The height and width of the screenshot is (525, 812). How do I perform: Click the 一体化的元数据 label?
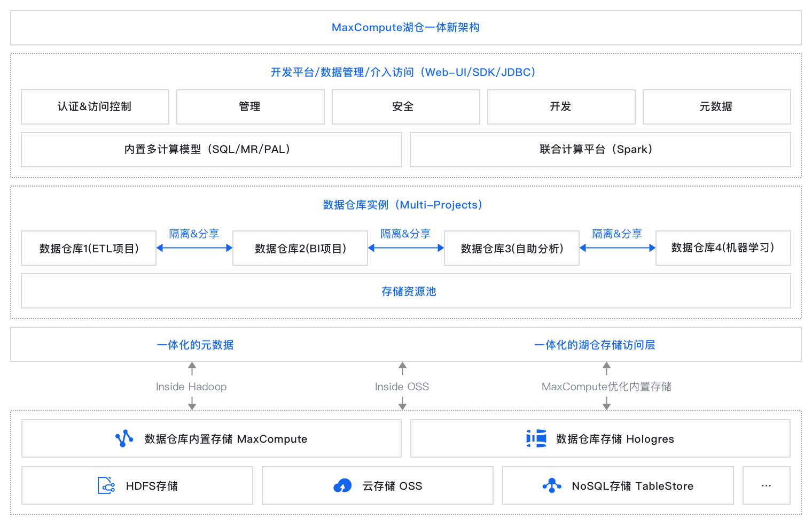[196, 345]
